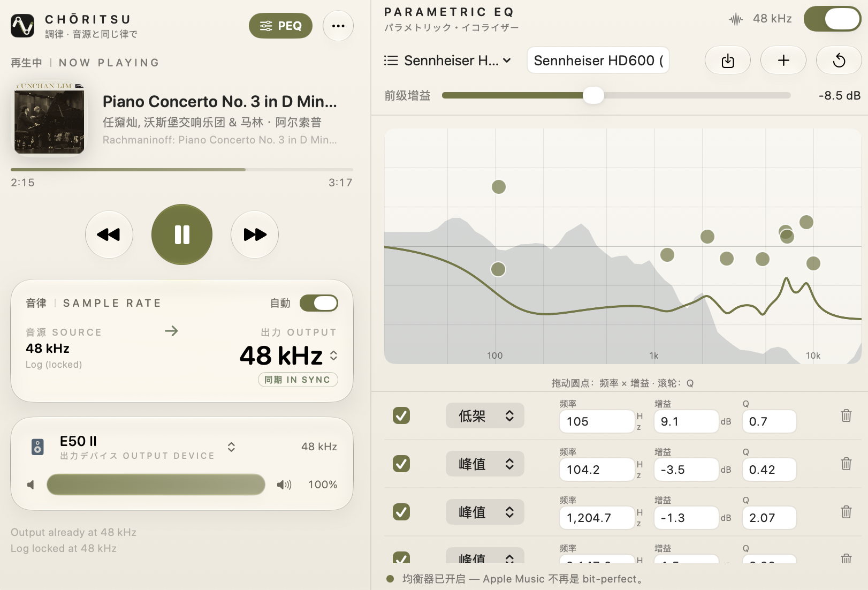Delete the 1,204.7 Hz peak band
The height and width of the screenshot is (590, 868).
click(x=846, y=512)
